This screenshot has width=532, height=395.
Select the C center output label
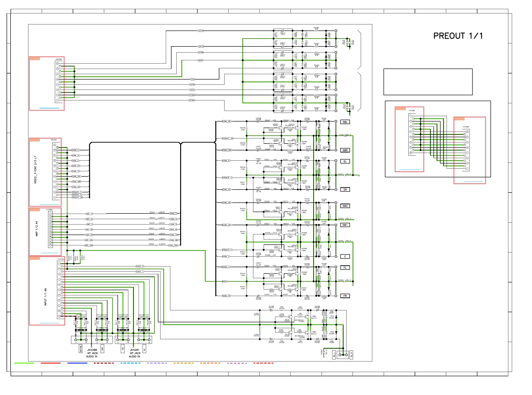[345, 257]
